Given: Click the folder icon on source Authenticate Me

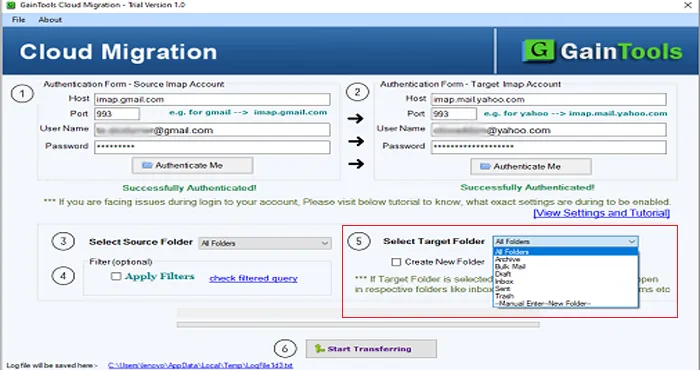Looking at the screenshot, I should 147,166.
